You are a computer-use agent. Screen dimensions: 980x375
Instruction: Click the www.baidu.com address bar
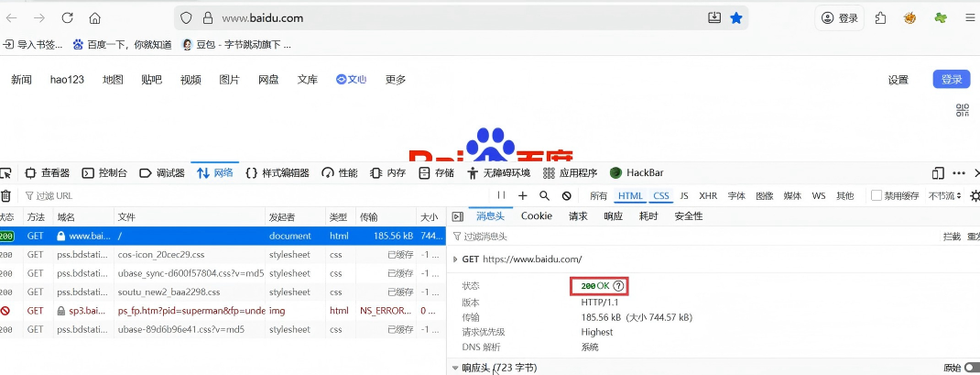463,18
